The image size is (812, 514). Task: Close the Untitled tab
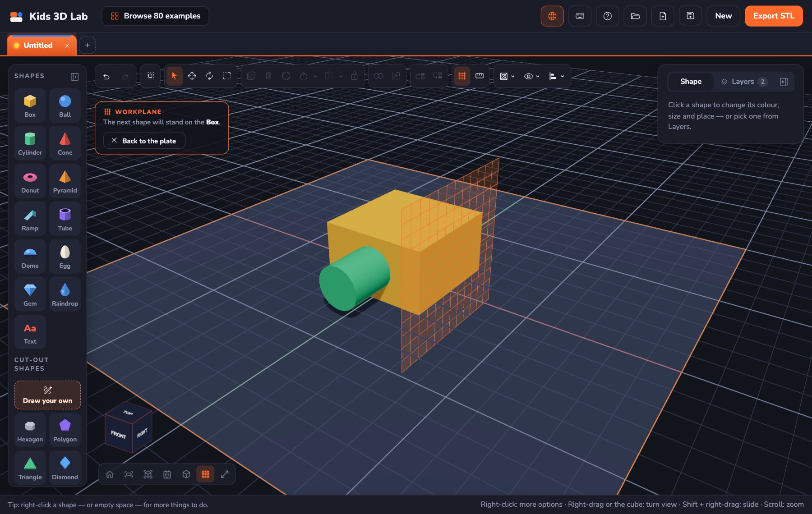click(67, 46)
